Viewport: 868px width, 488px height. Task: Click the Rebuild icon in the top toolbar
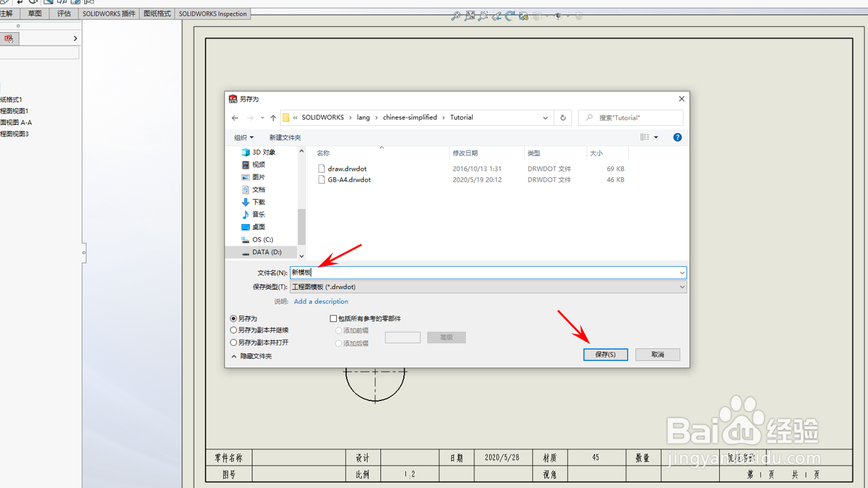(32, 2)
